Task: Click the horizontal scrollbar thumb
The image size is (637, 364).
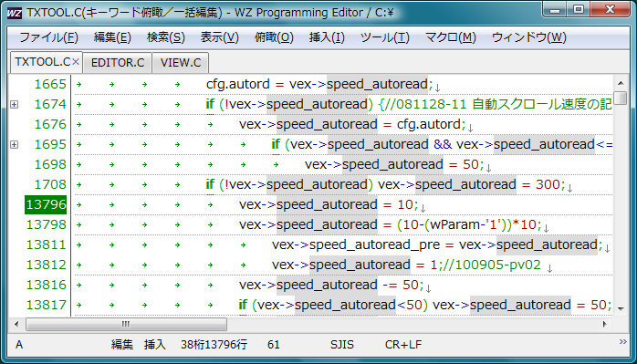Action: click(126, 324)
